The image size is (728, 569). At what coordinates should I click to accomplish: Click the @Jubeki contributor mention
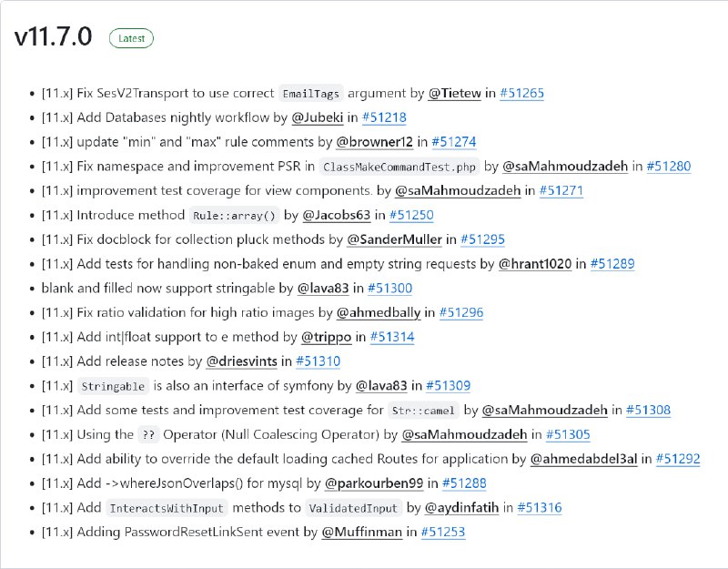point(317,117)
